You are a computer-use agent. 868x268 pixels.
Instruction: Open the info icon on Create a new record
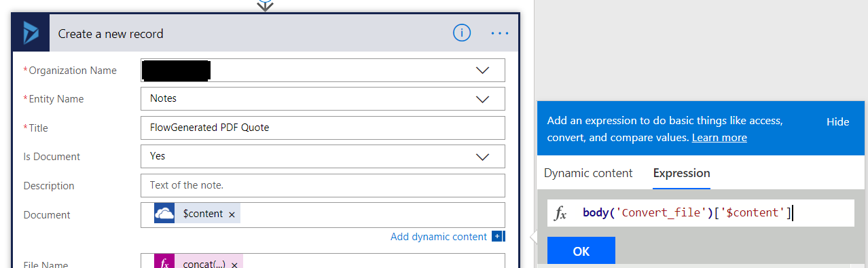(x=462, y=33)
